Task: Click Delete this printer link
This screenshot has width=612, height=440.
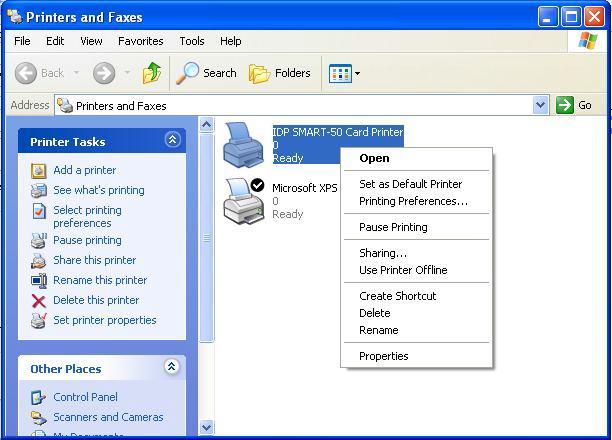Action: click(x=96, y=300)
